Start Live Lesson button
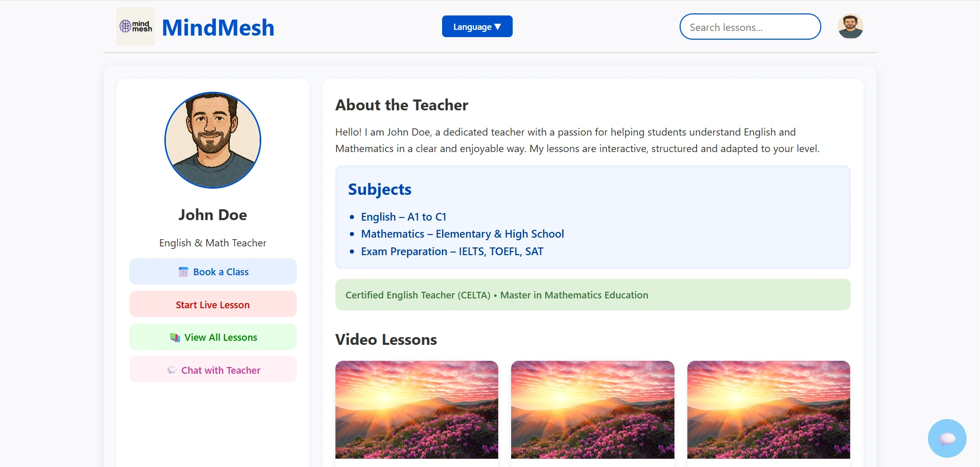980x467 pixels. (x=213, y=305)
